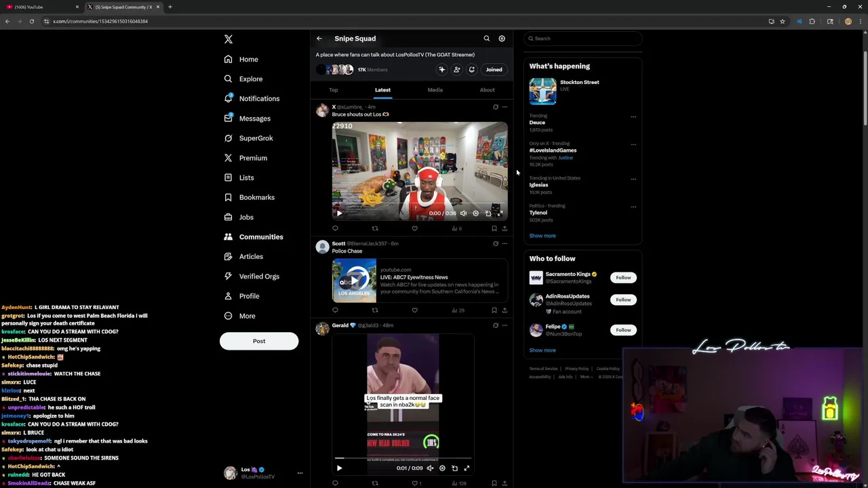
Task: Like Gerald's nba2k post
Action: (x=415, y=483)
